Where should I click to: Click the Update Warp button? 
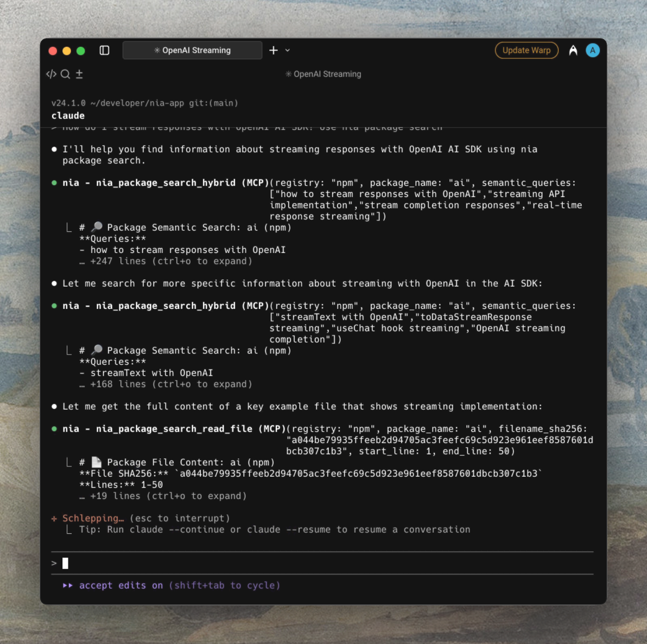[x=527, y=50]
